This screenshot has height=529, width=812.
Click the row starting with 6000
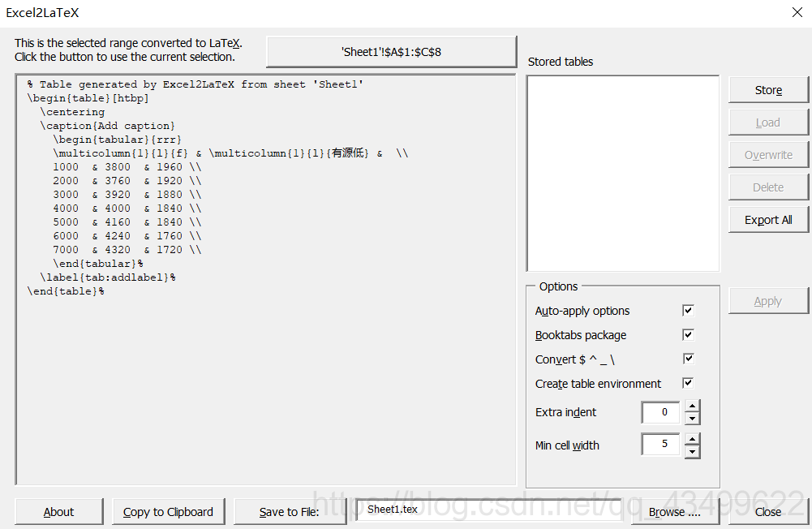click(127, 236)
